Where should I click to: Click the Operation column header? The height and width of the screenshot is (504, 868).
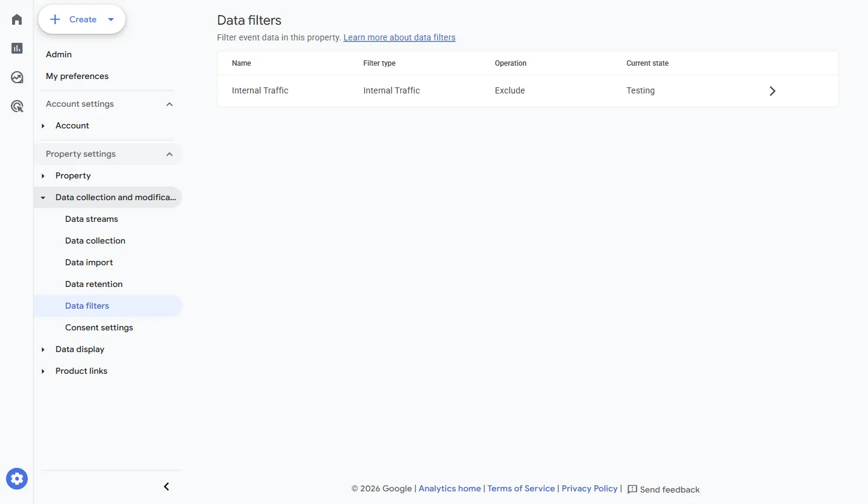pyautogui.click(x=511, y=63)
